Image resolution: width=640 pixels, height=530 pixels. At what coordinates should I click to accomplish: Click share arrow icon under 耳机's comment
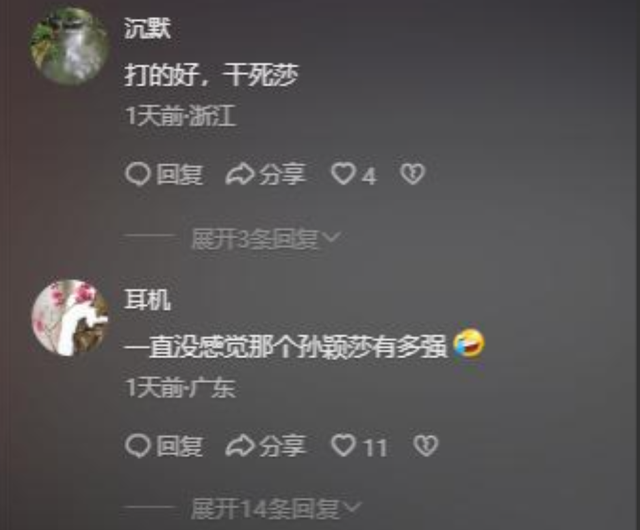click(x=239, y=445)
